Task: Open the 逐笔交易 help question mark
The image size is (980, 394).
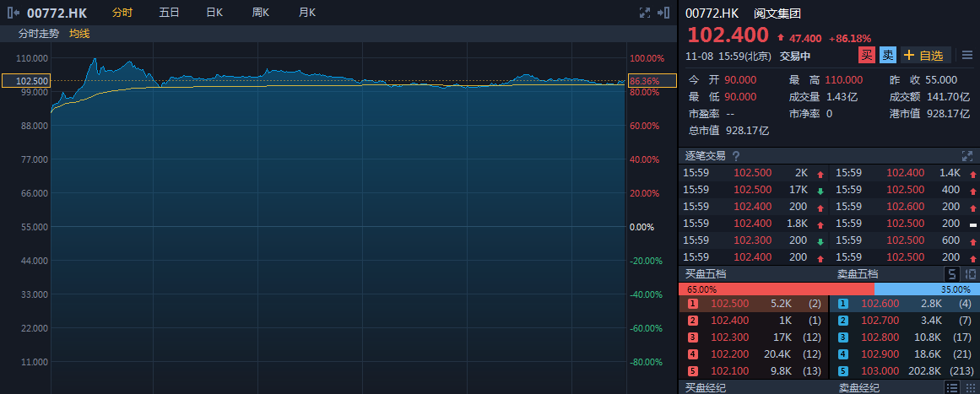Action: tap(735, 156)
